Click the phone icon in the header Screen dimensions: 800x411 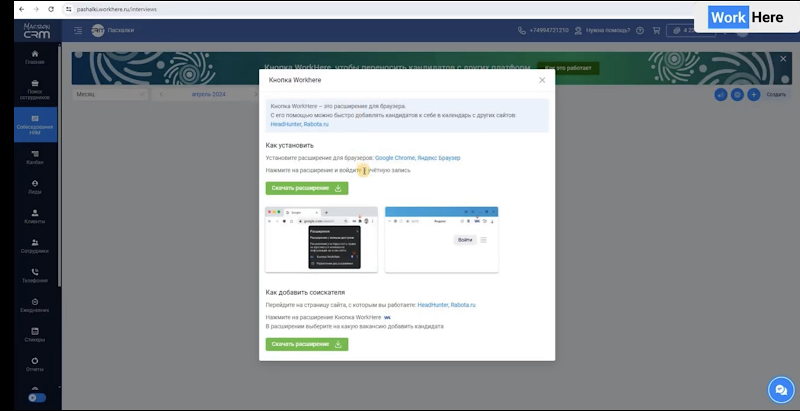(521, 31)
